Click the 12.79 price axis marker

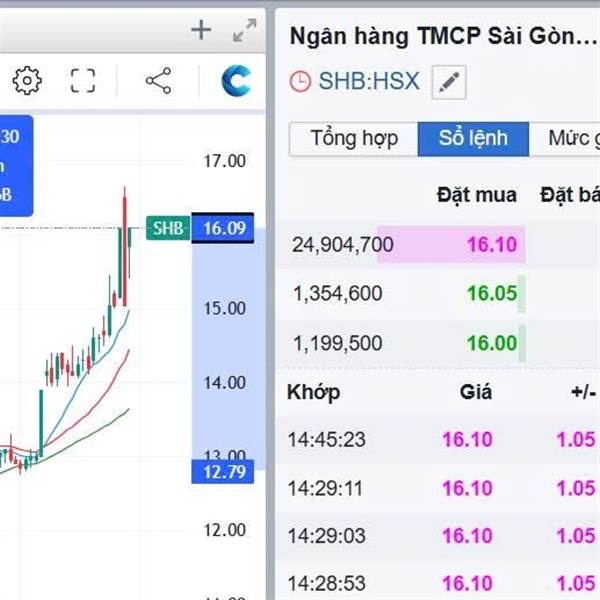pos(223,472)
